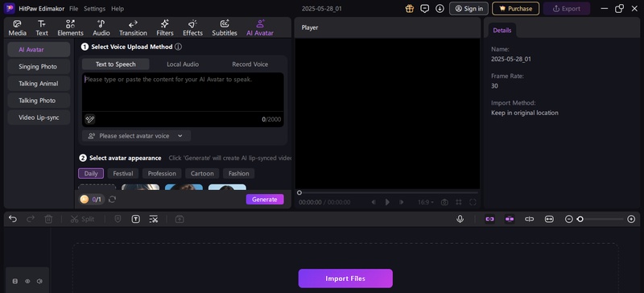Image resolution: width=644 pixels, height=293 pixels.
Task: Click the crop icon in the player controls
Action: 459,202
